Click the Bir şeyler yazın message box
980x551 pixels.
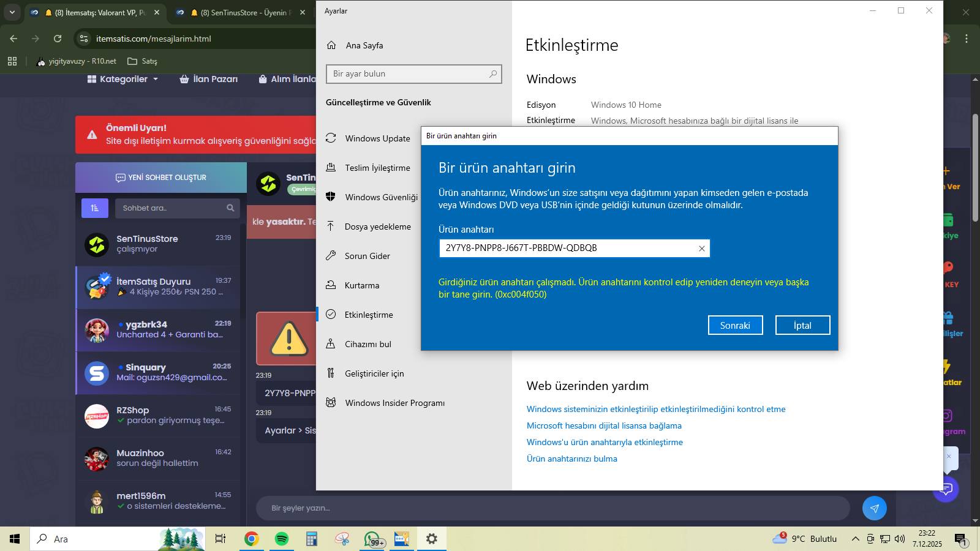point(552,508)
